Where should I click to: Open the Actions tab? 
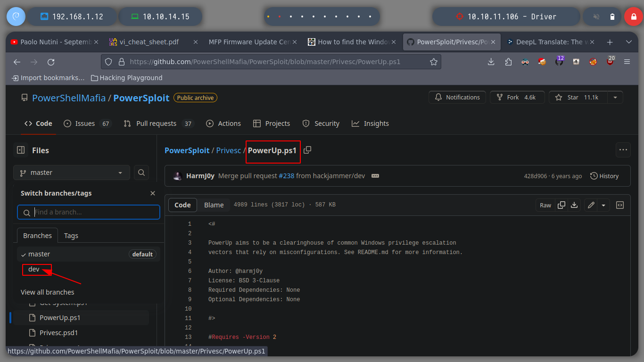(223, 123)
